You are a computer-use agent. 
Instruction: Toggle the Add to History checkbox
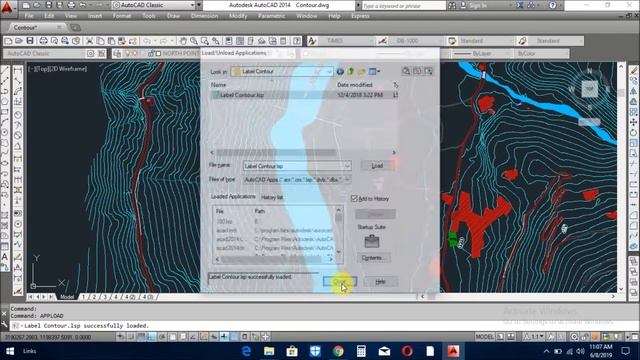(354, 198)
